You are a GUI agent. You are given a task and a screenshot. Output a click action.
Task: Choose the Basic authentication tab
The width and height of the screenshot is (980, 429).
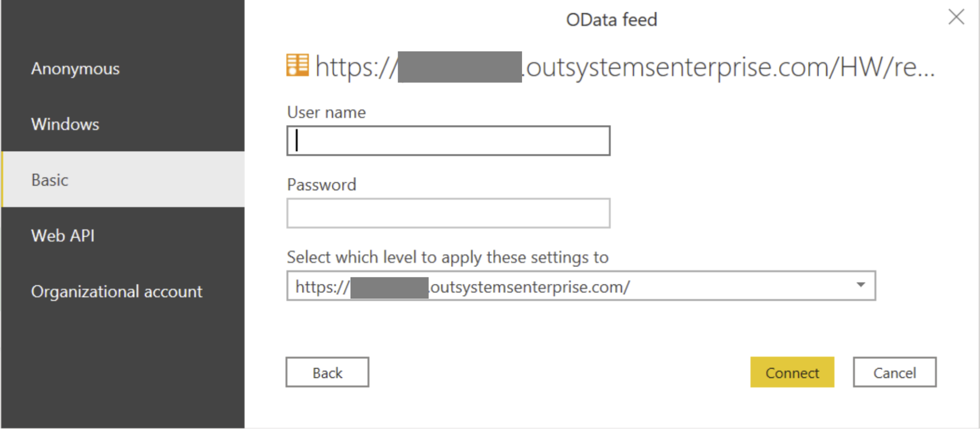50,180
